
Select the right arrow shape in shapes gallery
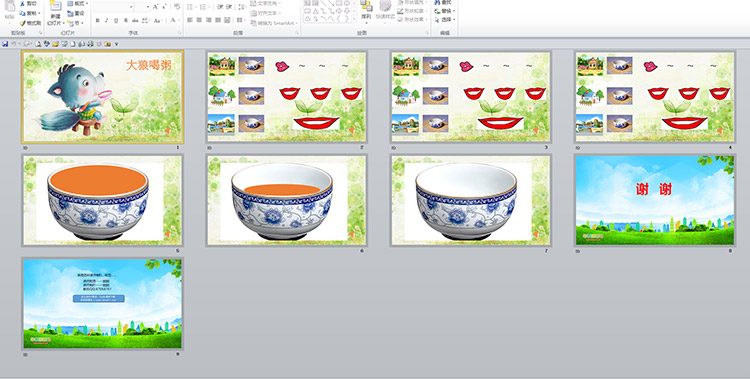(x=339, y=11)
